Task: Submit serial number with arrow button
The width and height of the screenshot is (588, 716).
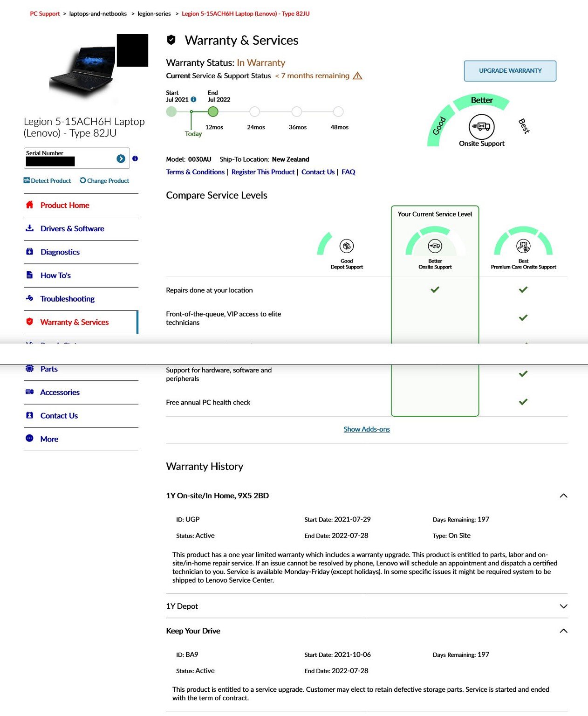Action: point(121,158)
